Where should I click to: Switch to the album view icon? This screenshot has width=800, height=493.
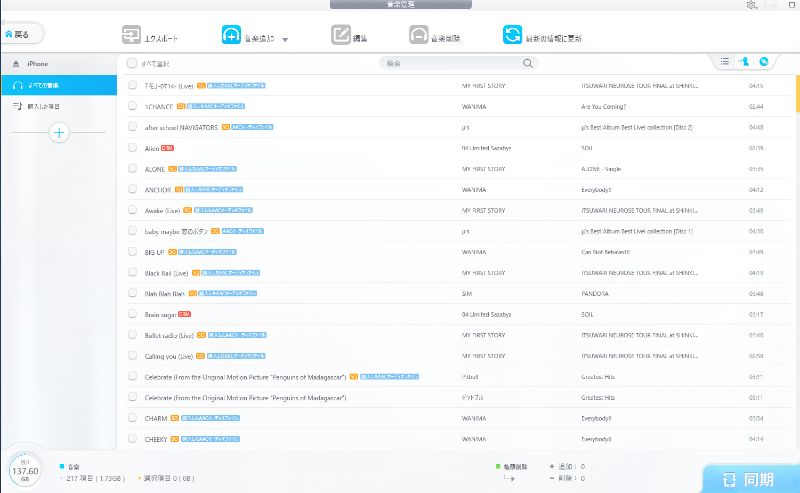tap(764, 62)
